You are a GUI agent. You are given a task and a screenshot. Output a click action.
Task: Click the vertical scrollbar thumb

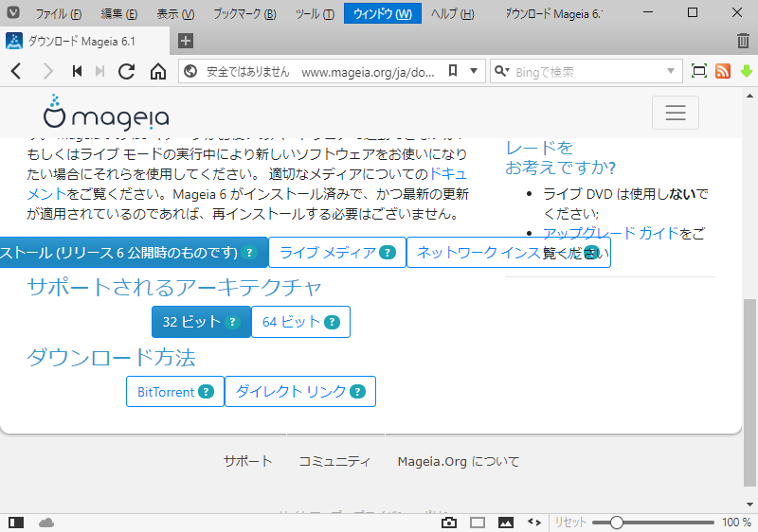pos(749,393)
